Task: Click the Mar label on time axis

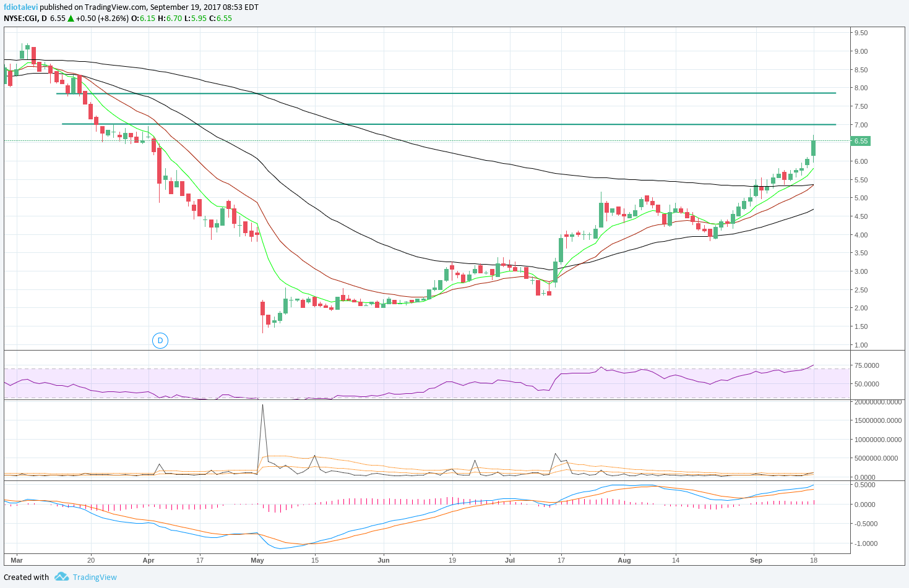Action: (17, 560)
